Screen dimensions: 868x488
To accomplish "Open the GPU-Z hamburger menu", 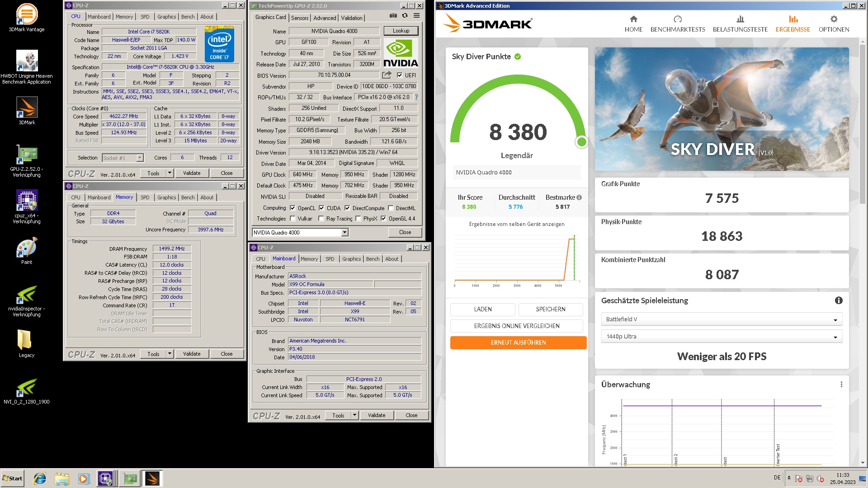I will (x=416, y=16).
